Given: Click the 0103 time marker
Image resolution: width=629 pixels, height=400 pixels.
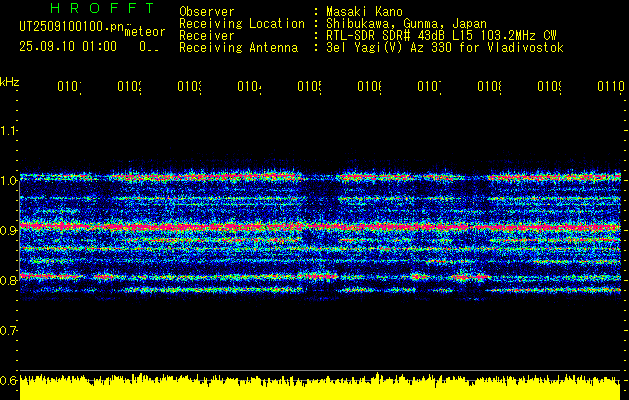Looking at the screenshot, I should (x=189, y=86).
